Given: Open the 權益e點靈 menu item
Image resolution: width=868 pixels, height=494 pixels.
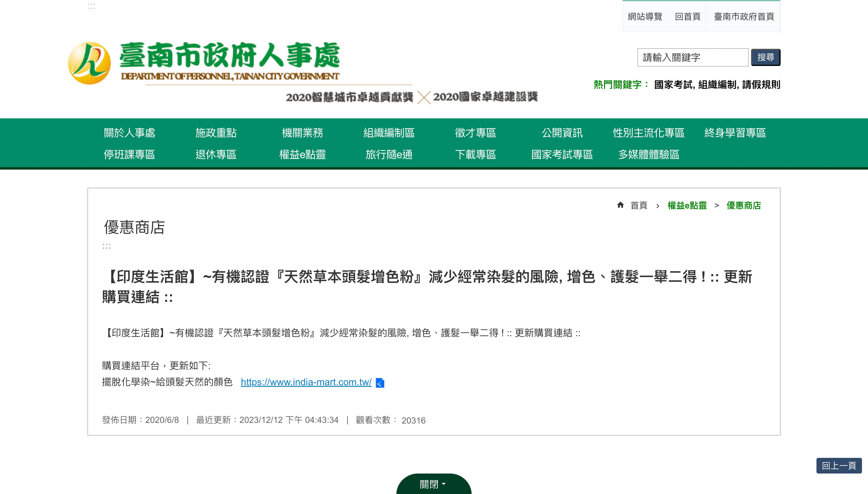Looking at the screenshot, I should 302,155.
